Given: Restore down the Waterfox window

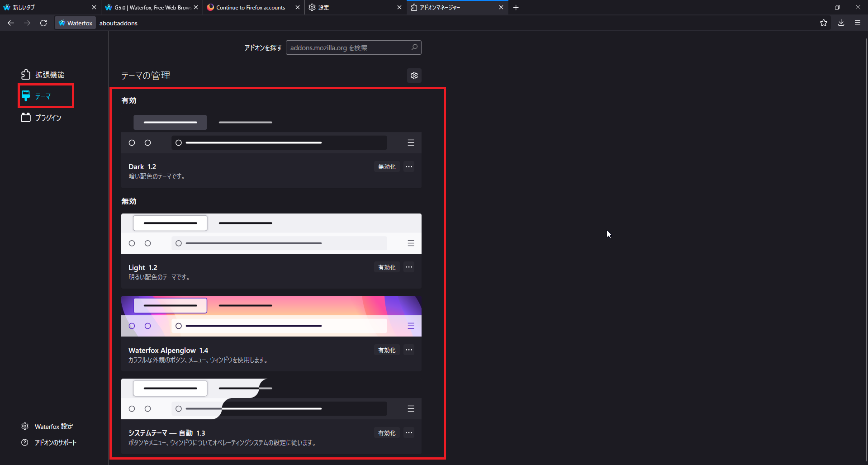Looking at the screenshot, I should point(837,7).
